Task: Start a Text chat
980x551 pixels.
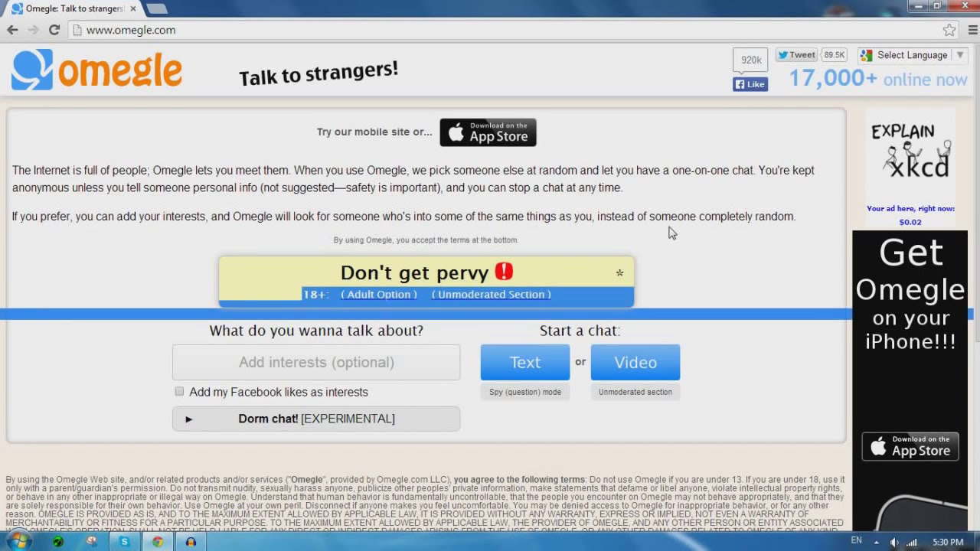Action: coord(525,362)
